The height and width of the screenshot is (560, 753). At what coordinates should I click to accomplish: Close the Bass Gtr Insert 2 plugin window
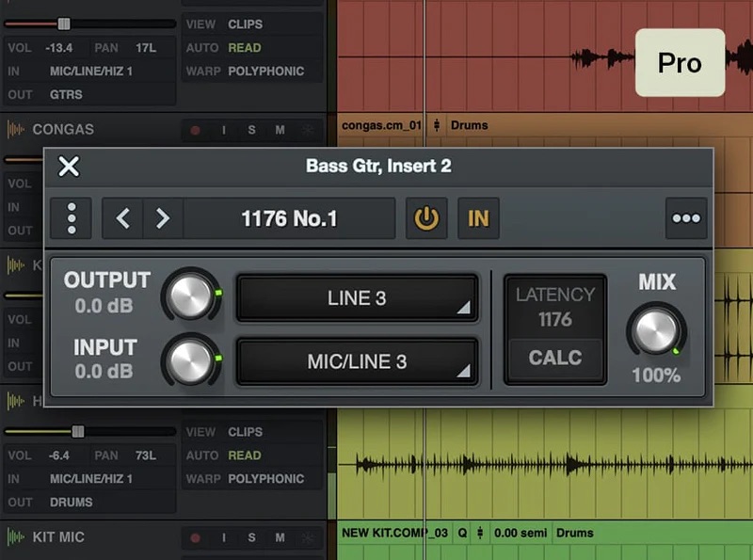(x=69, y=167)
